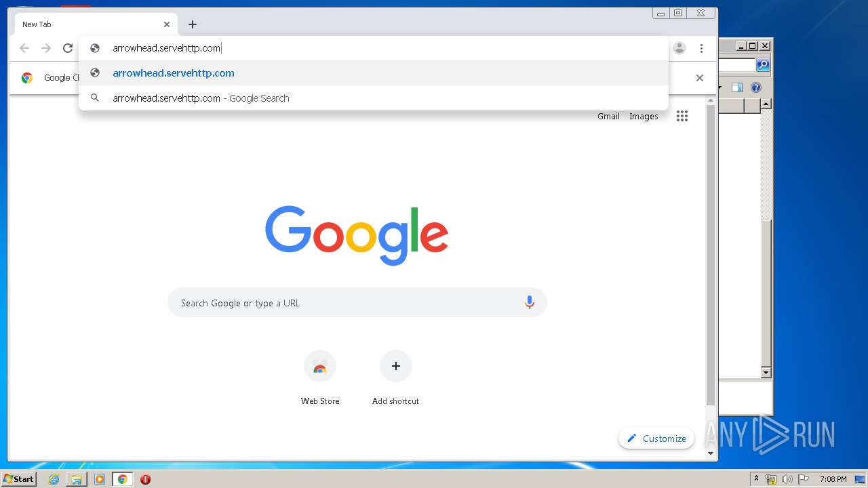Click the Search Google or type a URL box

tap(357, 303)
